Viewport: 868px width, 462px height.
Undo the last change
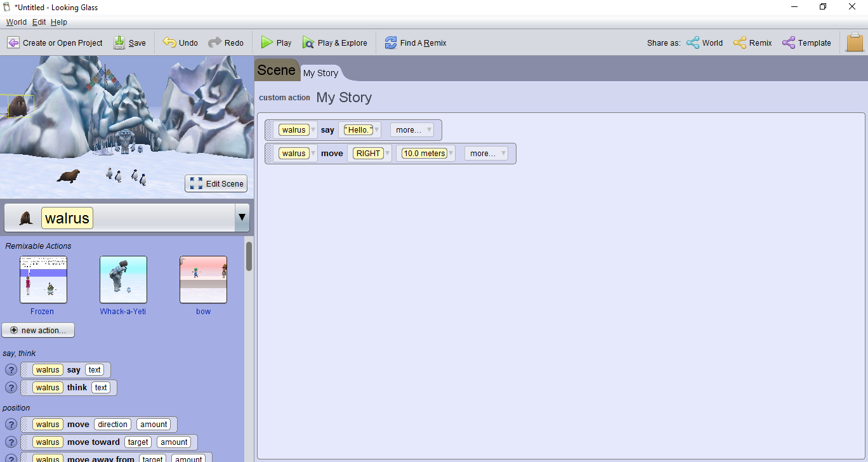pos(180,43)
